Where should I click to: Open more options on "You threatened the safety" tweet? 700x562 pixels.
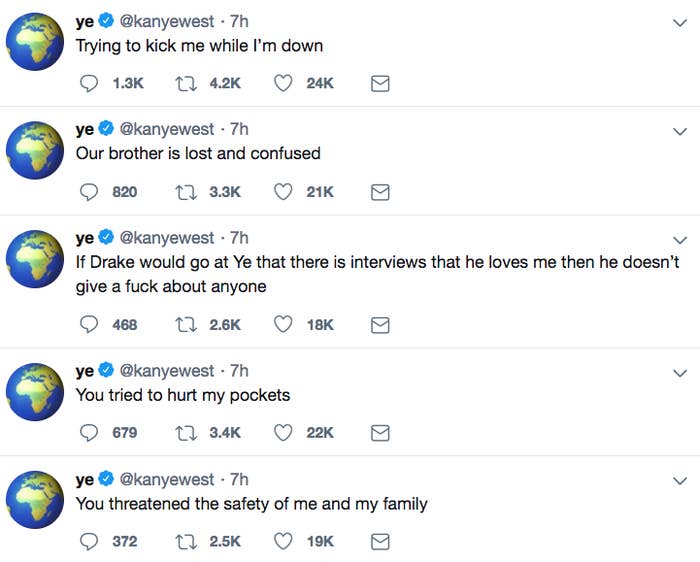pyautogui.click(x=679, y=481)
